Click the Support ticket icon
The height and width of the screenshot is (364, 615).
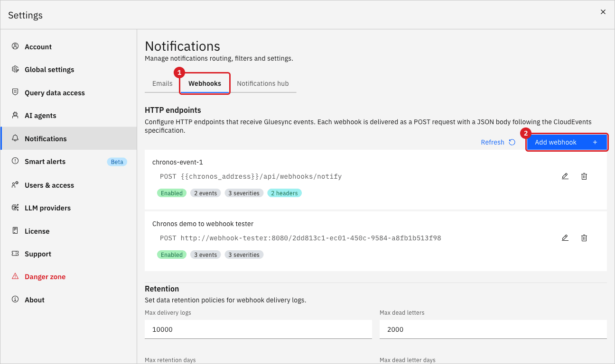[x=15, y=254]
